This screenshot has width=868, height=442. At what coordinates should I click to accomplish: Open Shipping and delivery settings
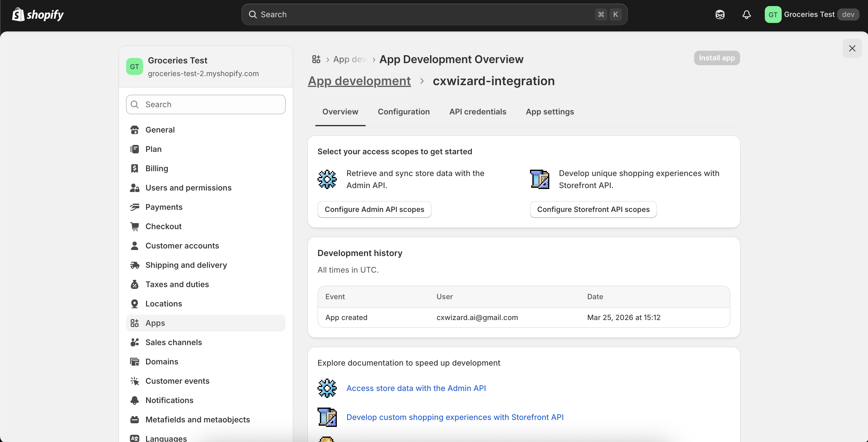tap(186, 265)
